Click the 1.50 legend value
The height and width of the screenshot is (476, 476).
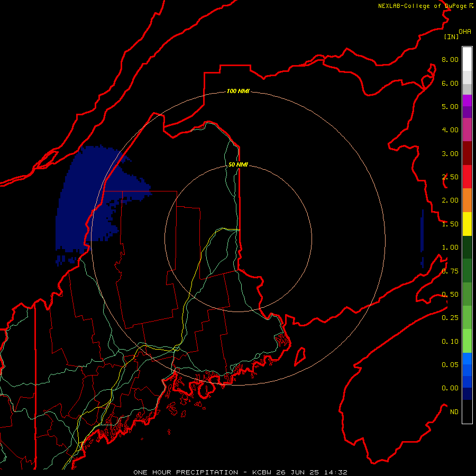pos(450,224)
